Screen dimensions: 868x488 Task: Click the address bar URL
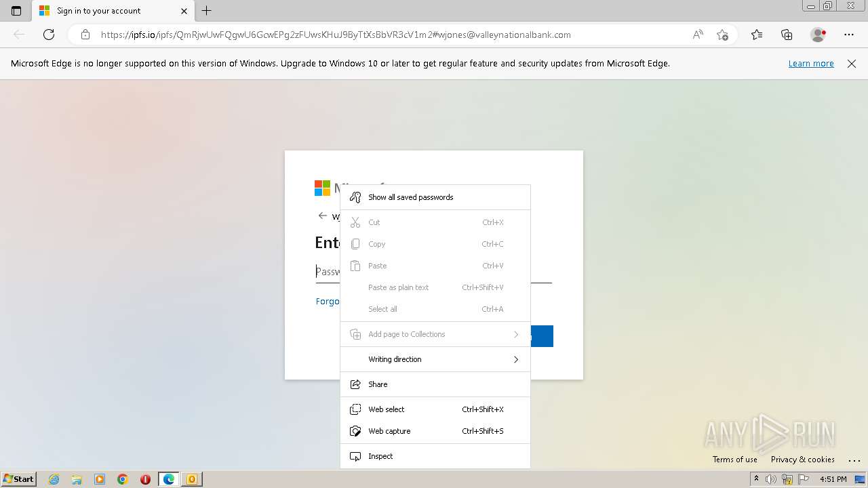click(336, 35)
